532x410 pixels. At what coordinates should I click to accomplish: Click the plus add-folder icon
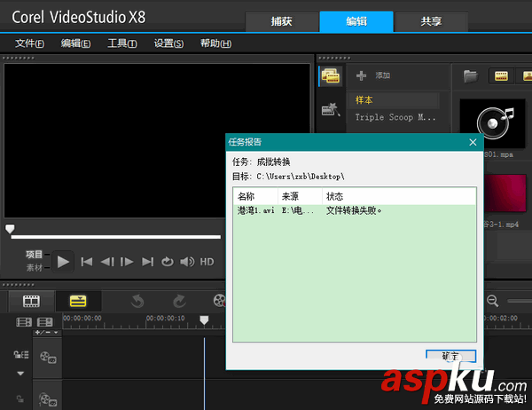[362, 75]
